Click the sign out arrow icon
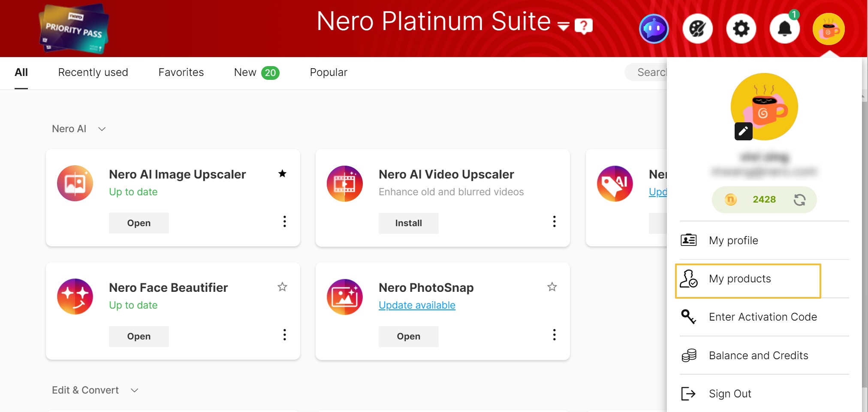Viewport: 868px width, 412px height. pyautogui.click(x=688, y=394)
